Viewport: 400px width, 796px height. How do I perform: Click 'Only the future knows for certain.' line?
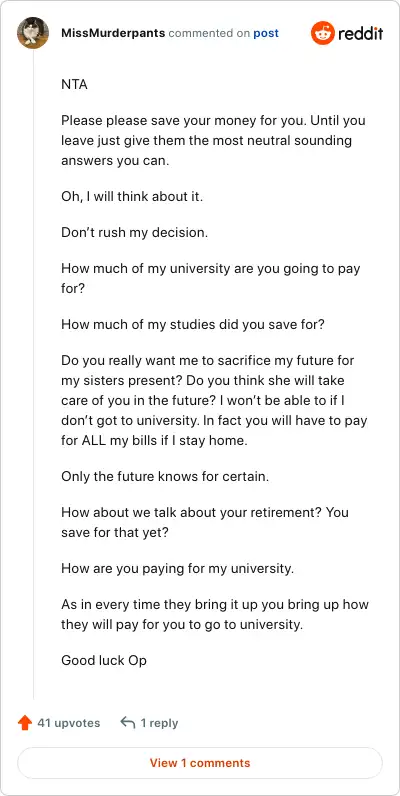pyautogui.click(x=165, y=477)
